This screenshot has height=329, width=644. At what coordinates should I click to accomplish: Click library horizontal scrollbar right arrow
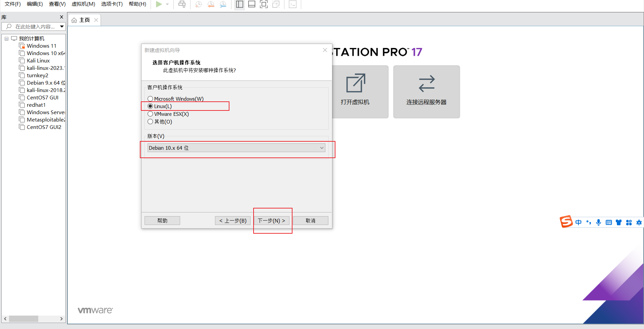[x=61, y=319]
